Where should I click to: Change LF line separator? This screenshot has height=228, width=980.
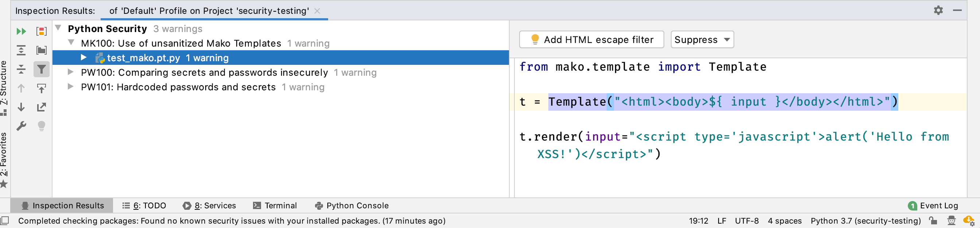click(x=722, y=221)
